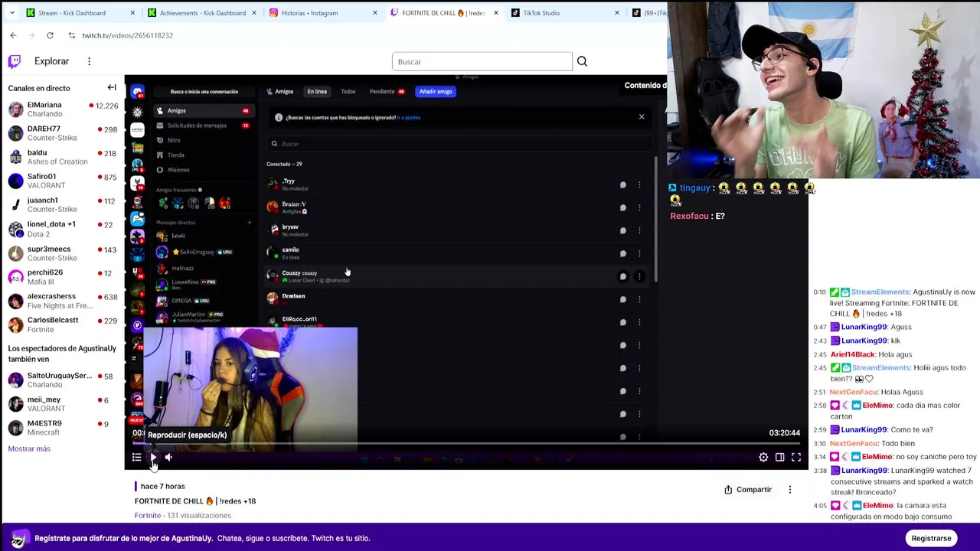
Task: Open the three-dot menu beside Explorar
Action: [x=89, y=61]
